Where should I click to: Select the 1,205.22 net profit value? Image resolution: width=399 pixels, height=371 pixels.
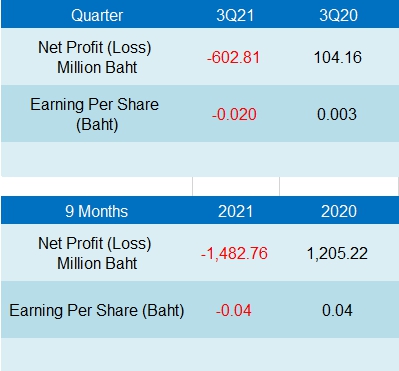click(x=337, y=253)
